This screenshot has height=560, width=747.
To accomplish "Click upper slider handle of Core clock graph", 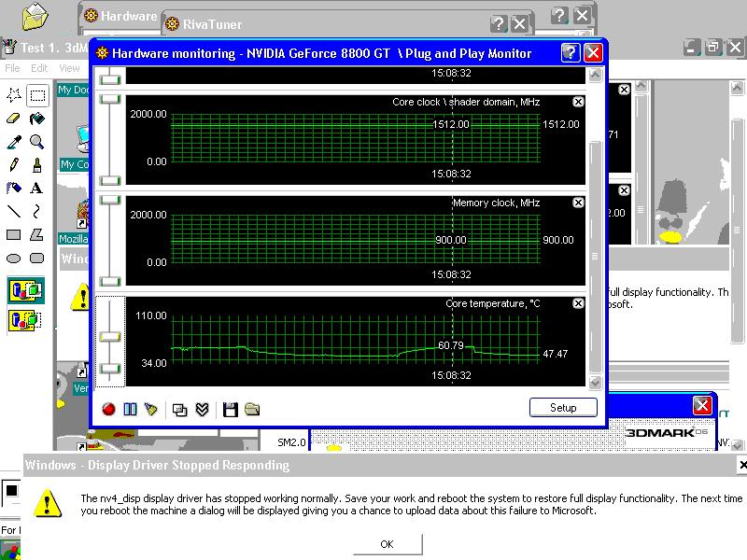I will (x=110, y=99).
